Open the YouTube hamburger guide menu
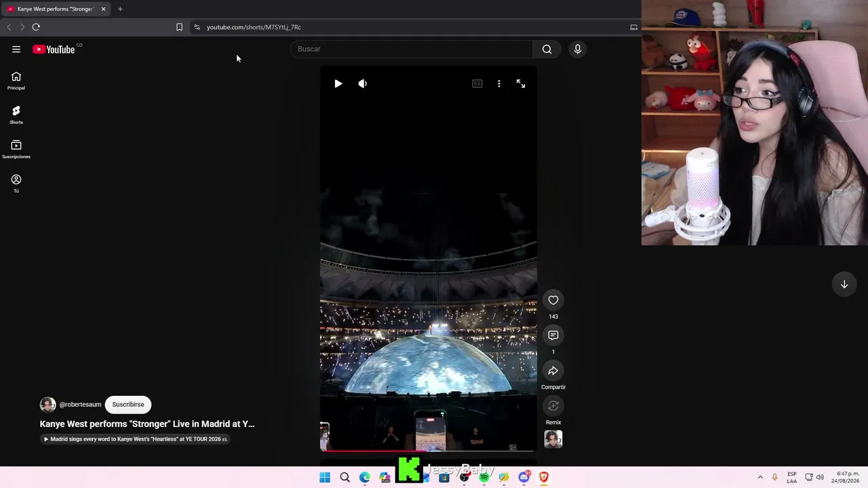The width and height of the screenshot is (868, 488). click(16, 49)
